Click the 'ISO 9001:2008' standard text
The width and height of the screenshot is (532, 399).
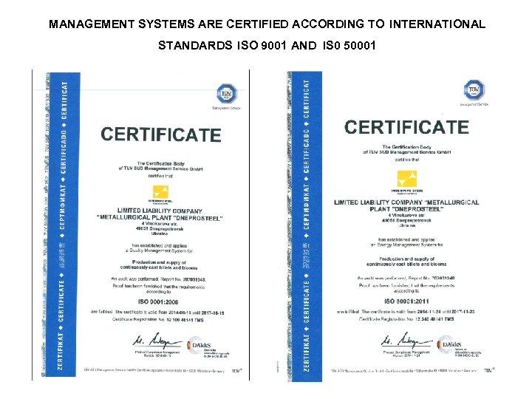pyautogui.click(x=158, y=302)
